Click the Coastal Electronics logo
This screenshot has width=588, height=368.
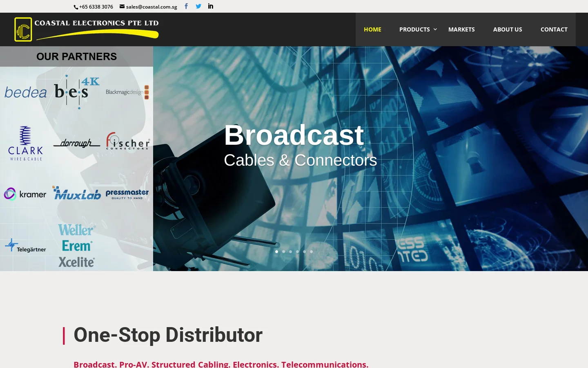coord(87,29)
